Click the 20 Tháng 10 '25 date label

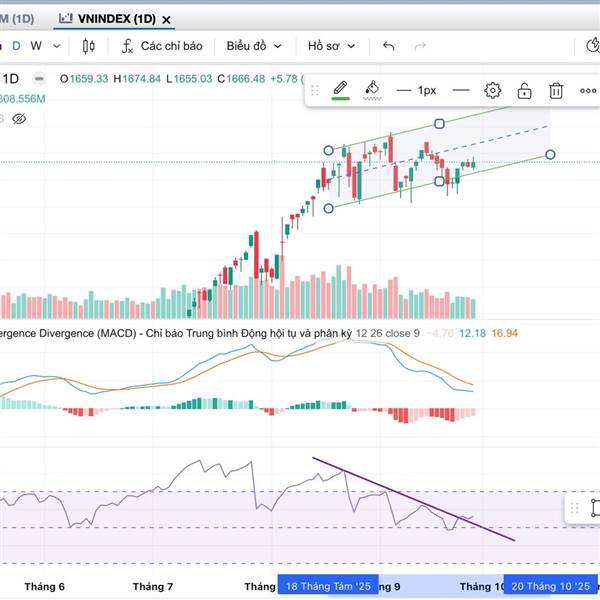point(550,586)
